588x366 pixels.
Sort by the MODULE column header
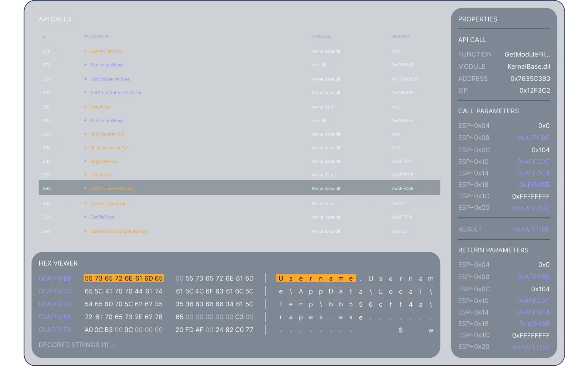(321, 36)
